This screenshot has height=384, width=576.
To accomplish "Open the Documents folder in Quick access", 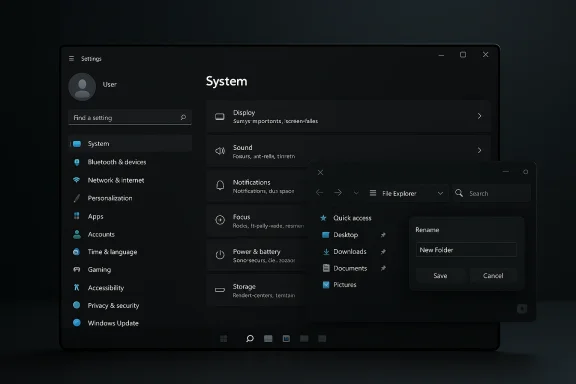I will 350,268.
